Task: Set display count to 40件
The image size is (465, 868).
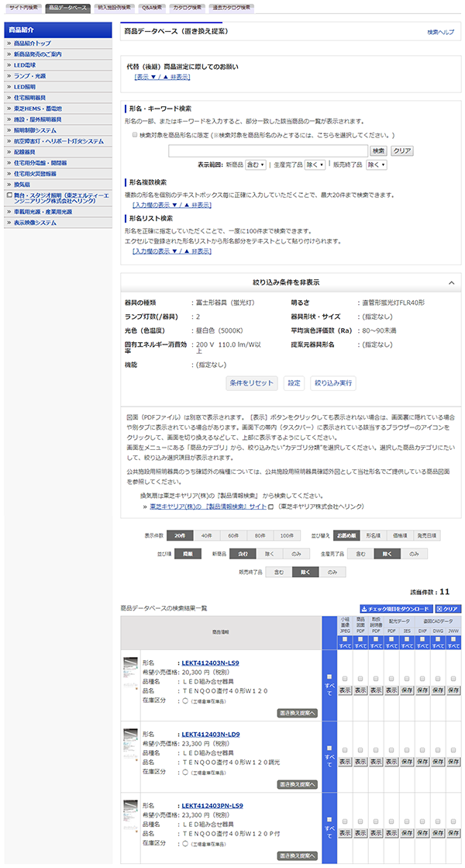Action: [x=207, y=536]
